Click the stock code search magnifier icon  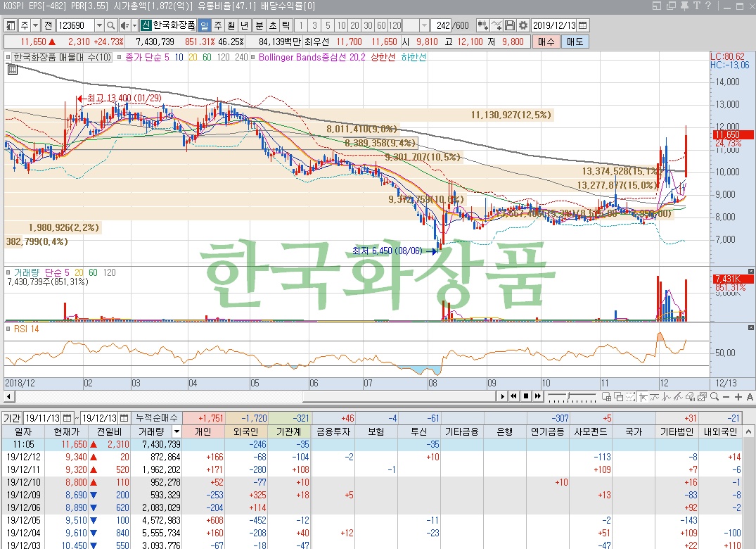(x=111, y=25)
